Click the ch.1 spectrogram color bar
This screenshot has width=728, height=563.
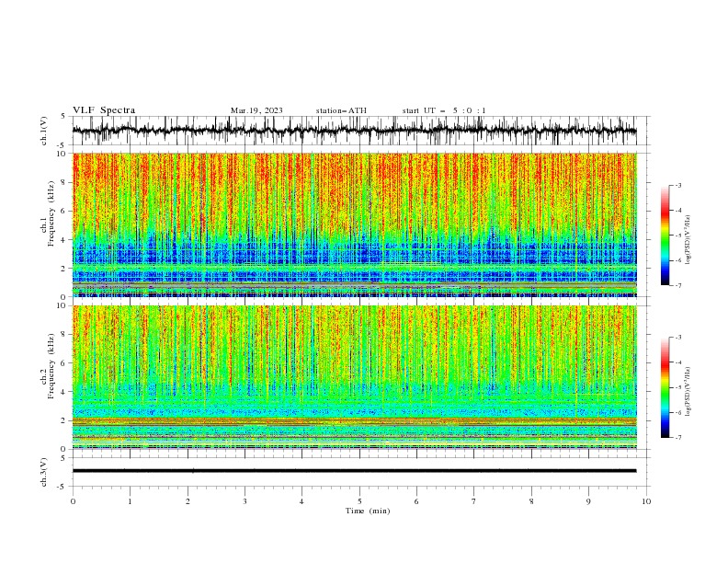tap(665, 236)
